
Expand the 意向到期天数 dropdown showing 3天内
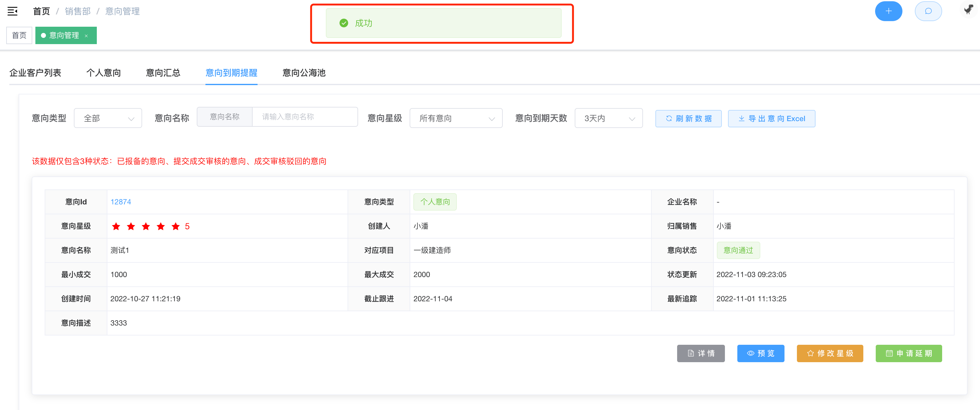[x=608, y=118]
